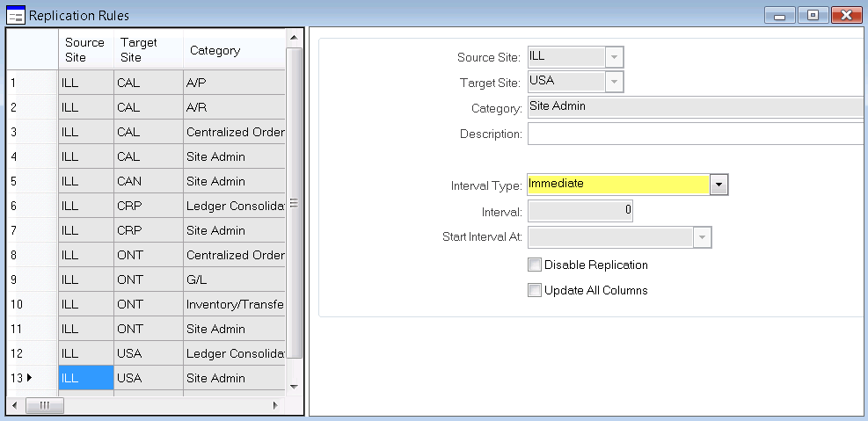Open the Start Interval At dropdown
Viewport: 868px width, 421px height.
702,237
